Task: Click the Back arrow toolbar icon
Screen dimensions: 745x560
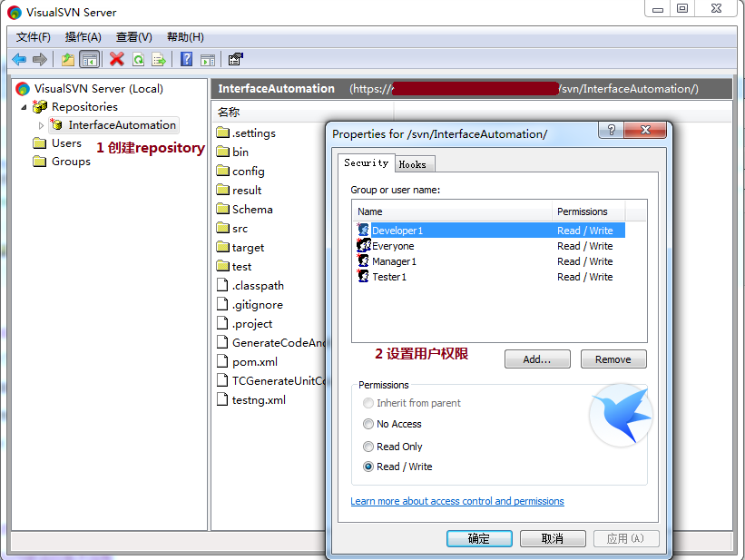Action: click(19, 59)
